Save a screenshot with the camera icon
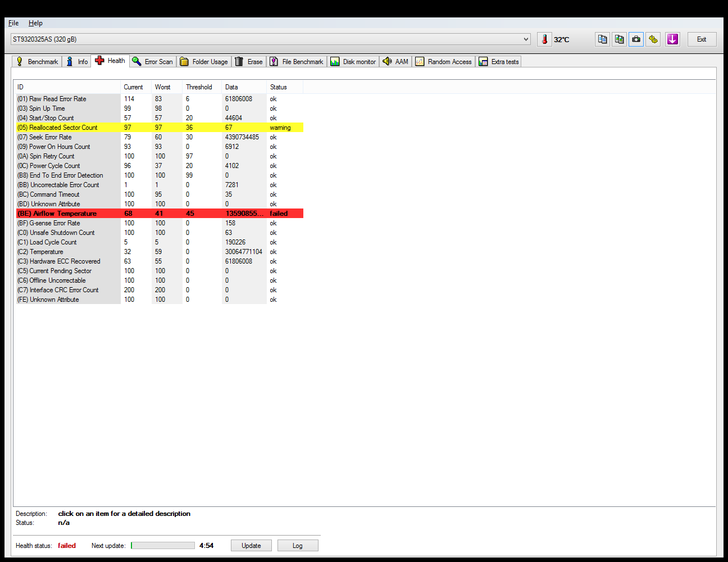This screenshot has width=728, height=562. click(636, 39)
